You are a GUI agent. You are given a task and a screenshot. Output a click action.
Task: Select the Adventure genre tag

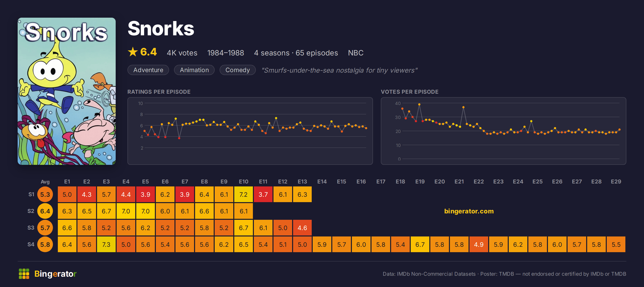(x=148, y=70)
